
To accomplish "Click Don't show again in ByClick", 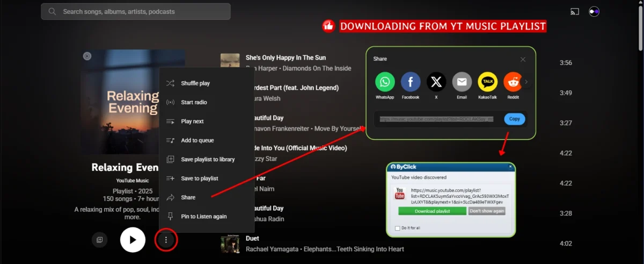I will point(487,211).
